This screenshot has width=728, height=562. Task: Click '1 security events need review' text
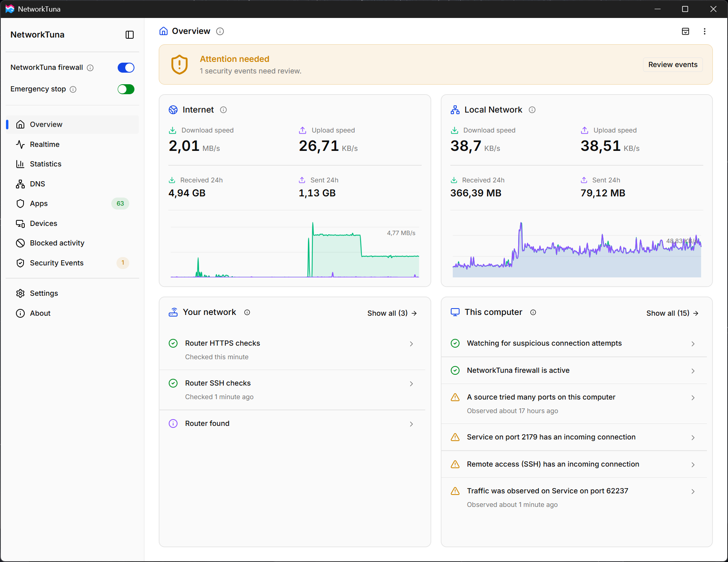251,71
